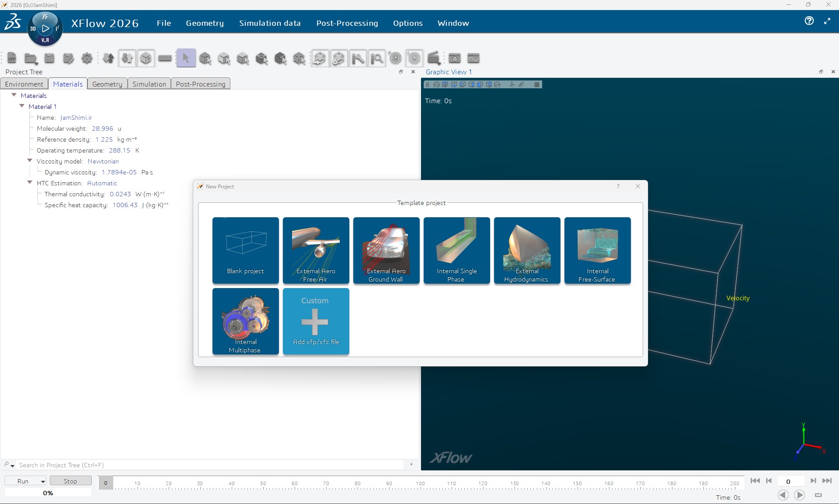
Task: Click the Stop button
Action: tap(70, 481)
